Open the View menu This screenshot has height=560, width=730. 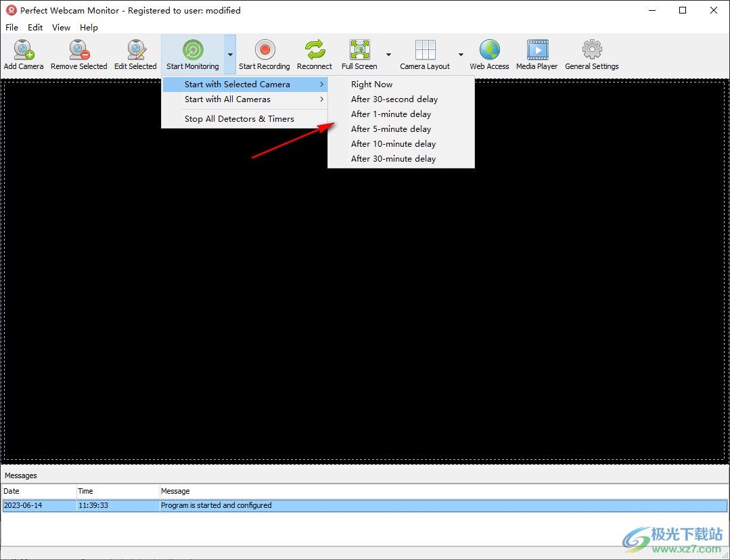(x=61, y=28)
